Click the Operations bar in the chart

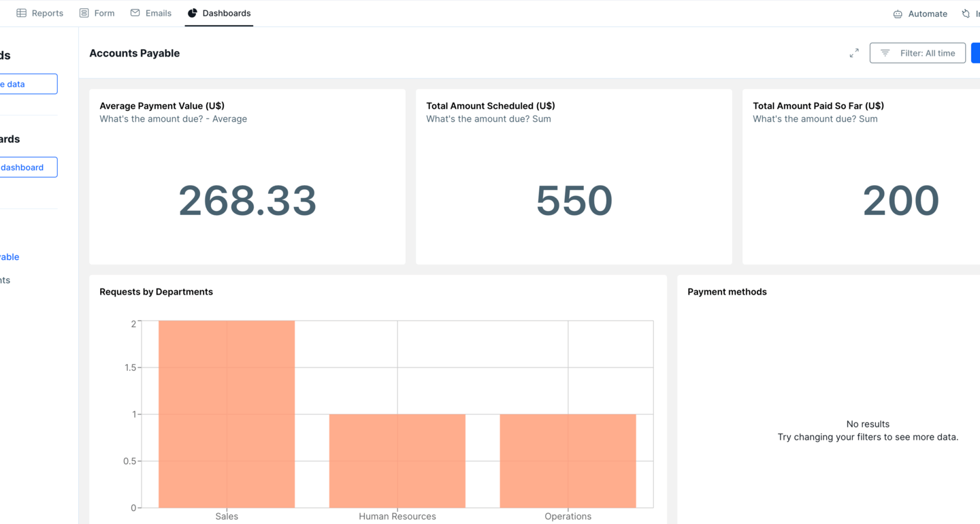tap(568, 461)
